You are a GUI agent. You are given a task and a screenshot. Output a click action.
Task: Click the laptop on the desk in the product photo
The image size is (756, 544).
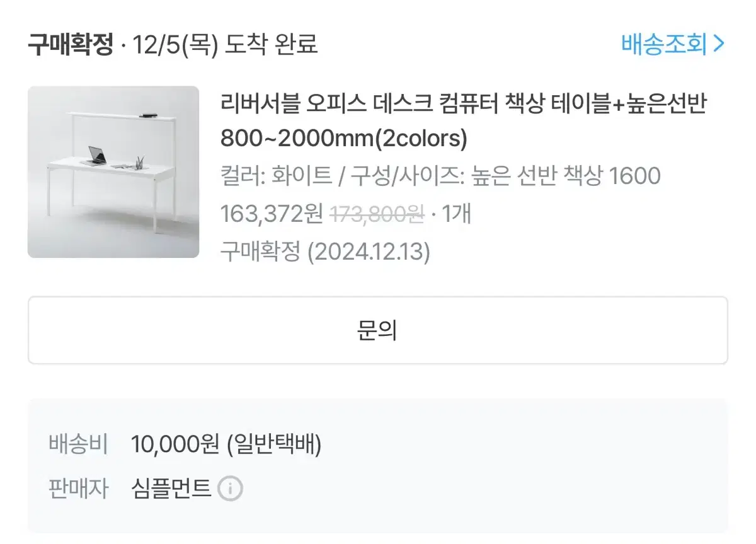click(x=94, y=156)
